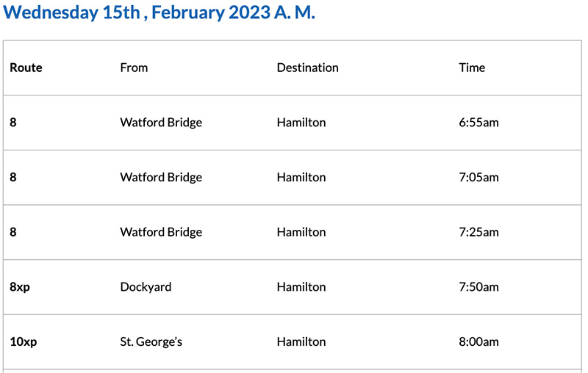Viewport: 588px width, 373px height.
Task: Click Hamilton in the Dockyard row
Action: tap(301, 286)
